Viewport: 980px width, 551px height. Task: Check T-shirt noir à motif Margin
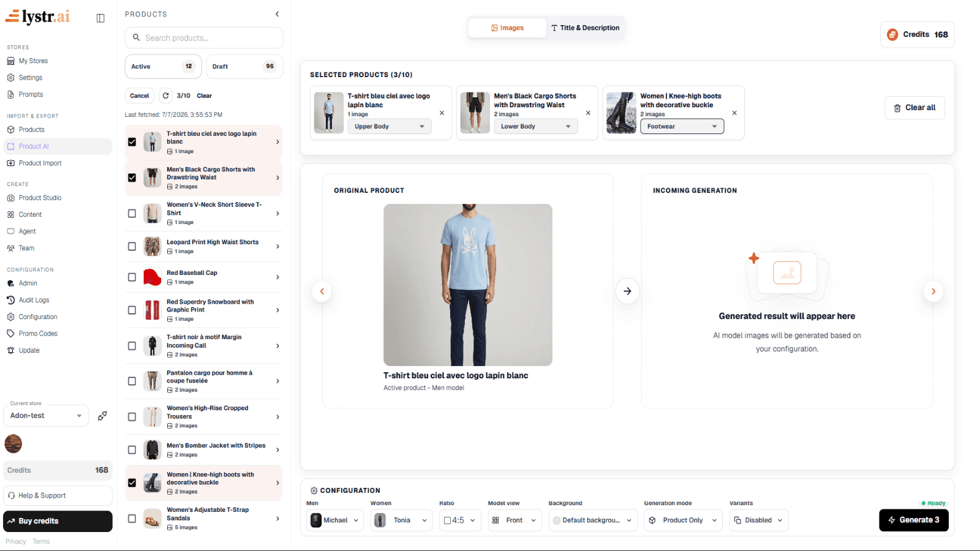coord(132,346)
